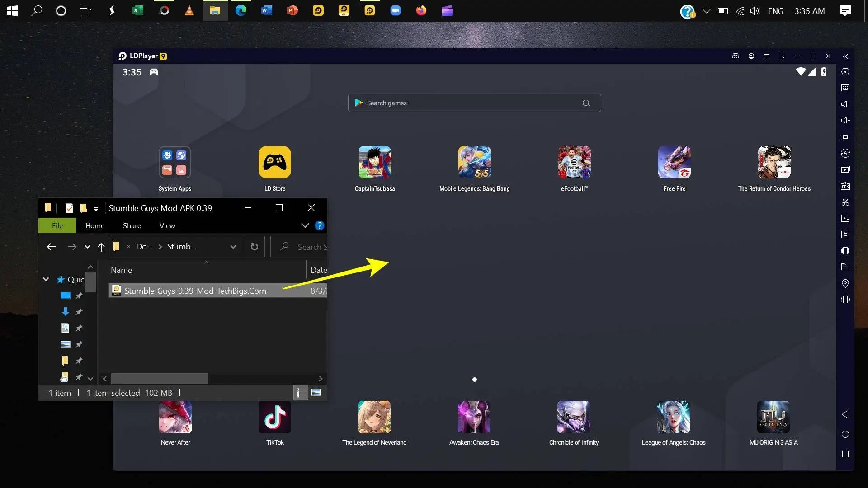Screen dimensions: 868x488
Task: Click navigation back arrow in explorer
Action: [x=51, y=247]
